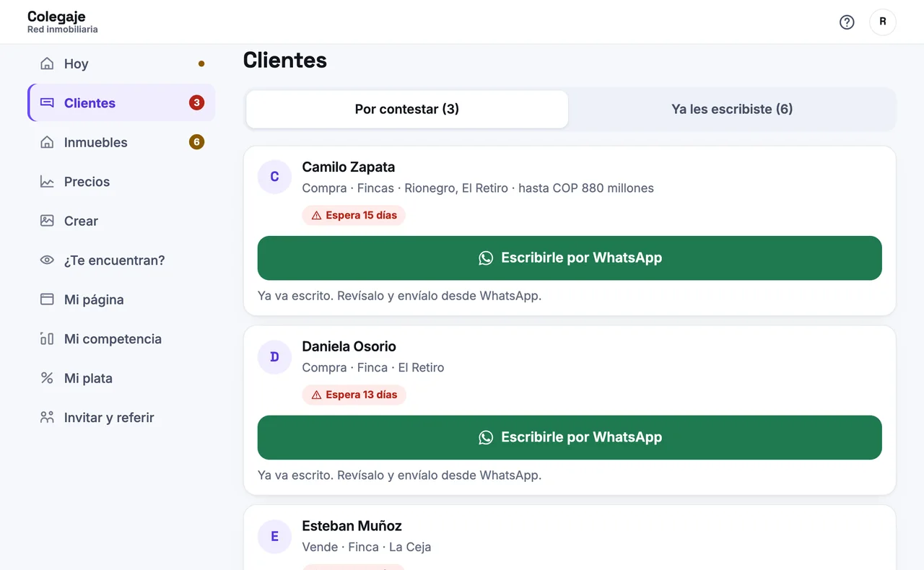The height and width of the screenshot is (570, 924).
Task: Click WhatsApp icon in Camilo Zapata's button
Action: [x=486, y=258]
